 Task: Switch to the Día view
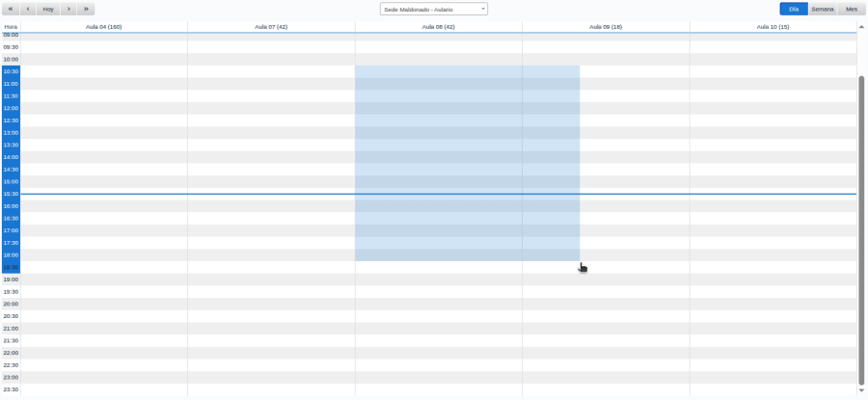point(794,9)
